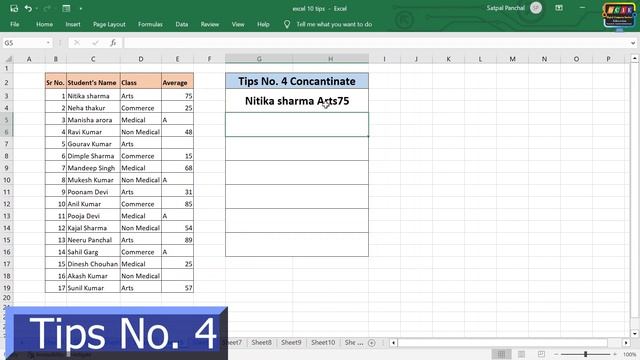Switch to Sheet9 tab
This screenshot has width=640, height=360.
click(291, 342)
